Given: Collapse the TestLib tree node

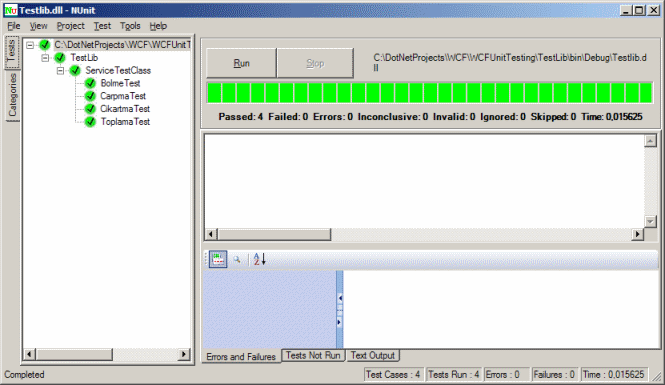Looking at the screenshot, I should coord(45,58).
